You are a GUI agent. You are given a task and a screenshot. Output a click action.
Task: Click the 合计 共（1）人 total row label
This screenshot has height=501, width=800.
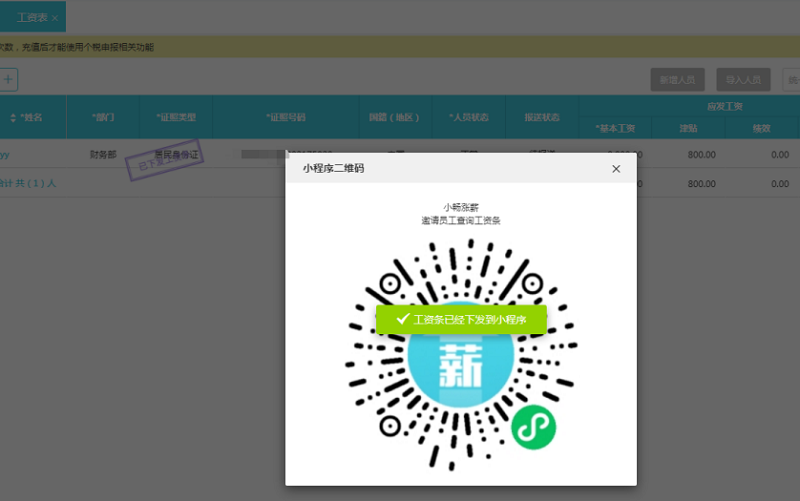pos(28,183)
